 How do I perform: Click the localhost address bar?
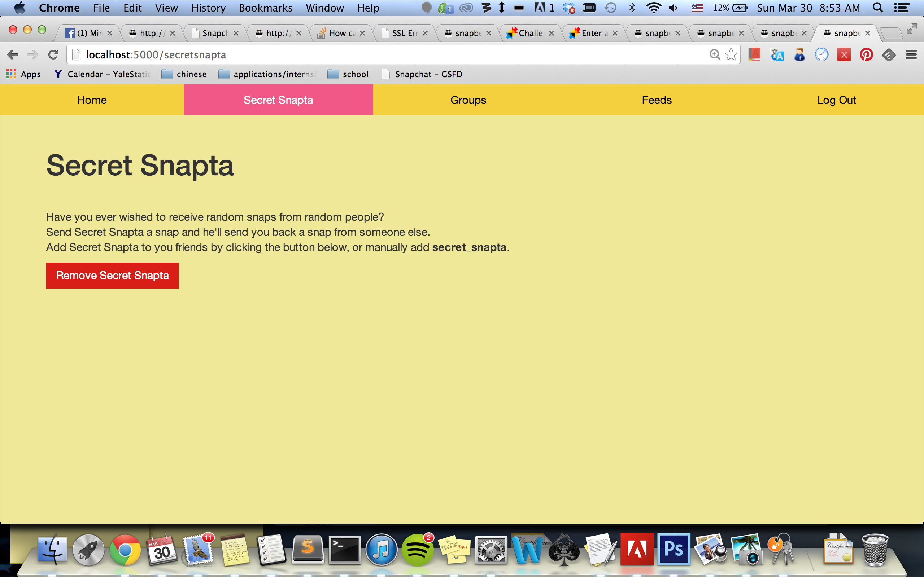tap(382, 54)
